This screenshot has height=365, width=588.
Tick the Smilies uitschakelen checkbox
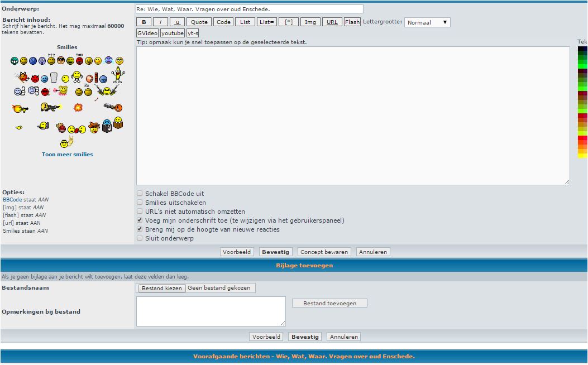[x=140, y=203]
